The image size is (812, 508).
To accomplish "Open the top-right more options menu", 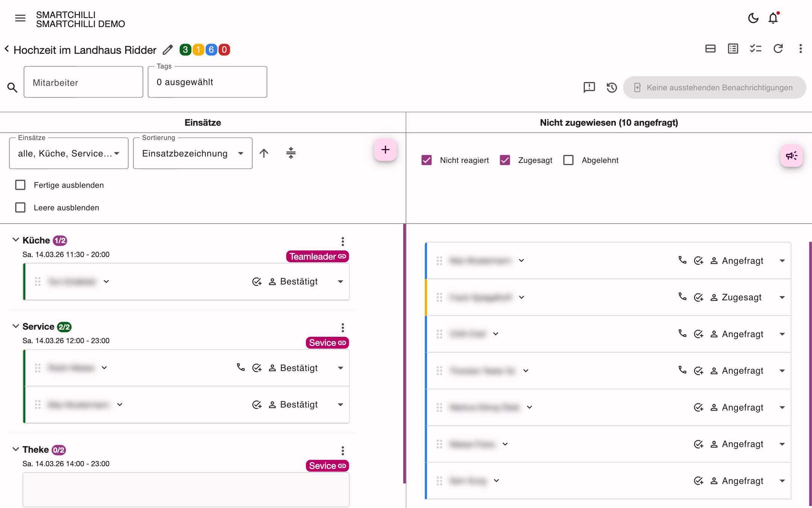I will pos(801,49).
